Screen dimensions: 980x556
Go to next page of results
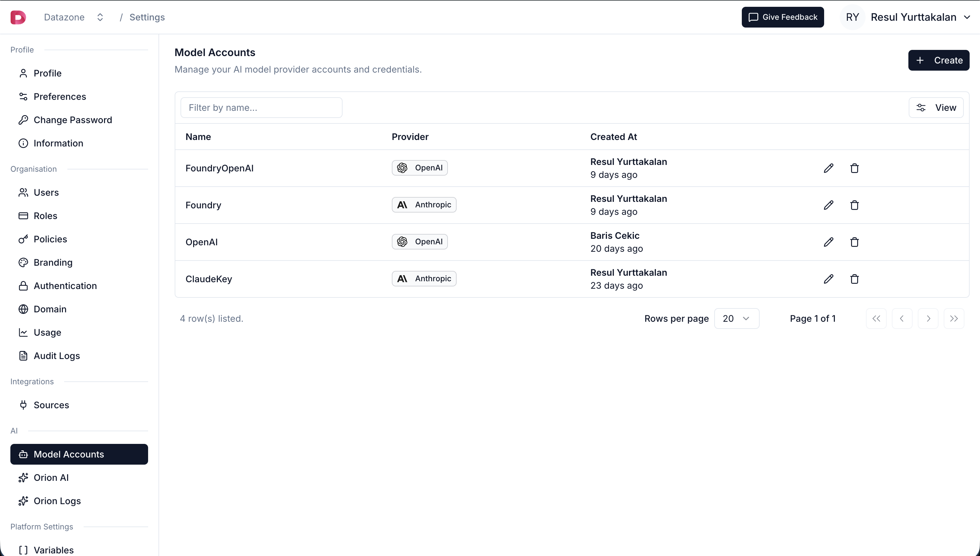928,318
